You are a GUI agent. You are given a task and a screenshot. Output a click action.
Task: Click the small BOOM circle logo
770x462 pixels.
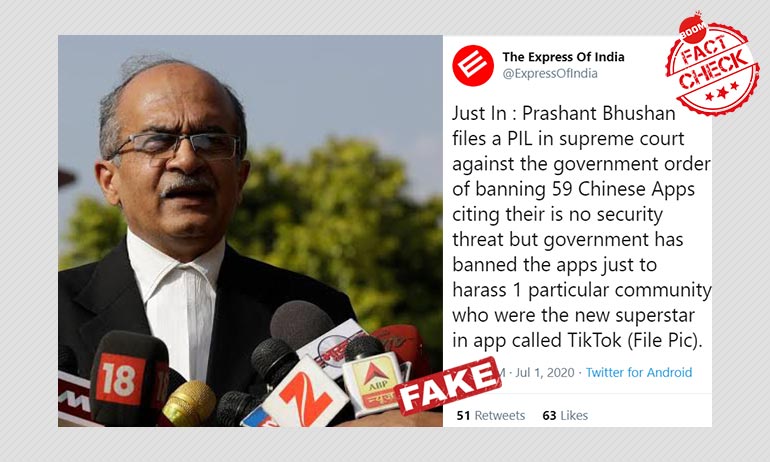point(693,30)
